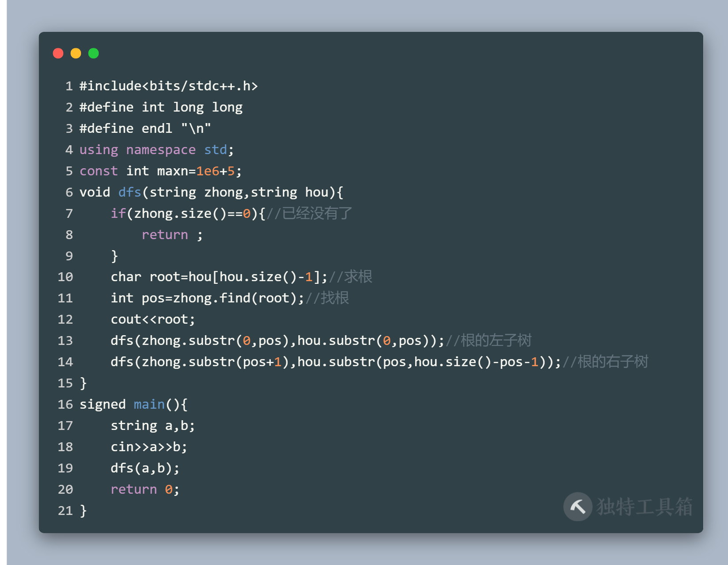
Task: Click the 'return ;' statement on line 8
Action: pos(172,235)
